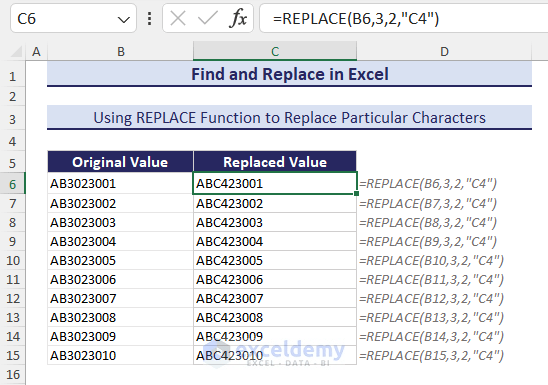The height and width of the screenshot is (385, 548).
Task: Select cell containing AB3023003
Action: (x=120, y=223)
